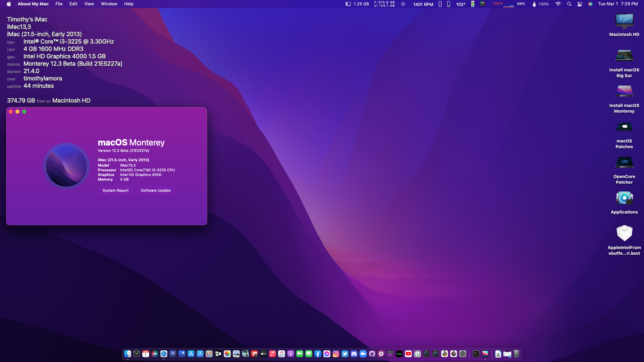Launch Zoom from the Dock
Viewport: 644px width, 362px height.
(363, 354)
